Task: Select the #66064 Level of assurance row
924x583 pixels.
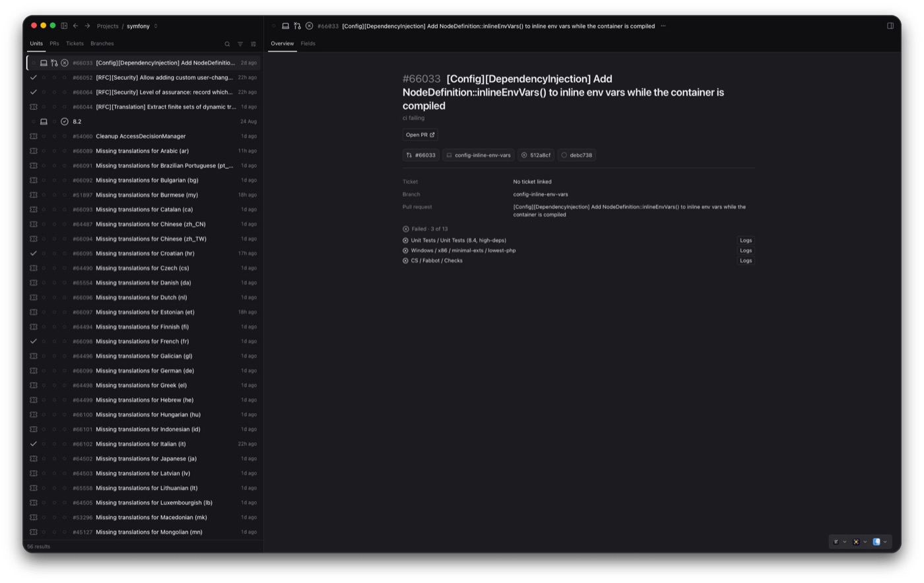Action: (143, 92)
